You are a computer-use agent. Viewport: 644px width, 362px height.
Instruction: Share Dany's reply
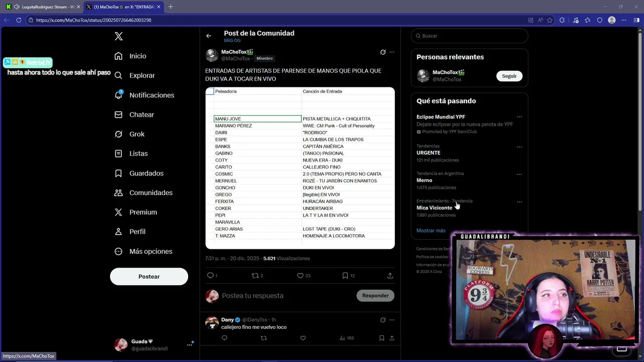point(391,338)
